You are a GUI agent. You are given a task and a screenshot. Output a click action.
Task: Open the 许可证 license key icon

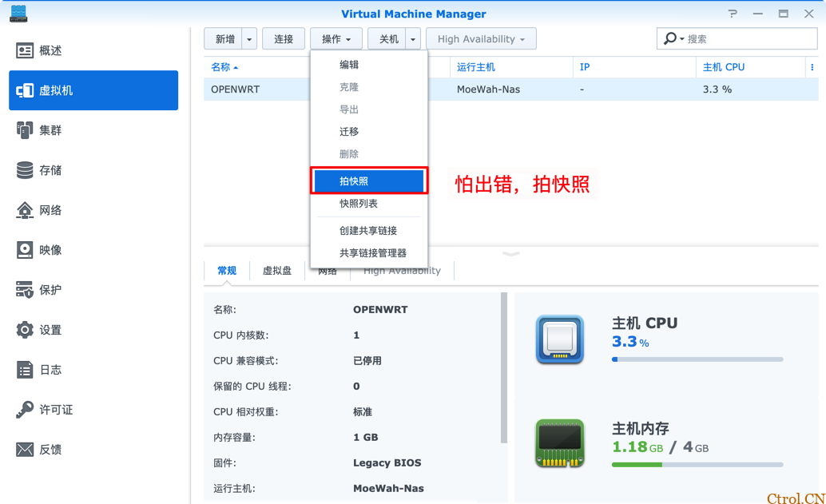pyautogui.click(x=25, y=410)
